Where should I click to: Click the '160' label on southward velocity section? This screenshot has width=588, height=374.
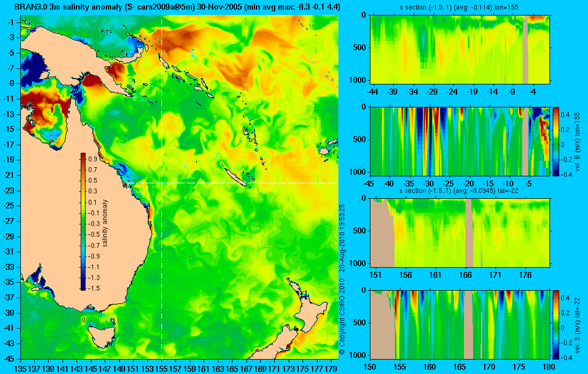coord(430,367)
